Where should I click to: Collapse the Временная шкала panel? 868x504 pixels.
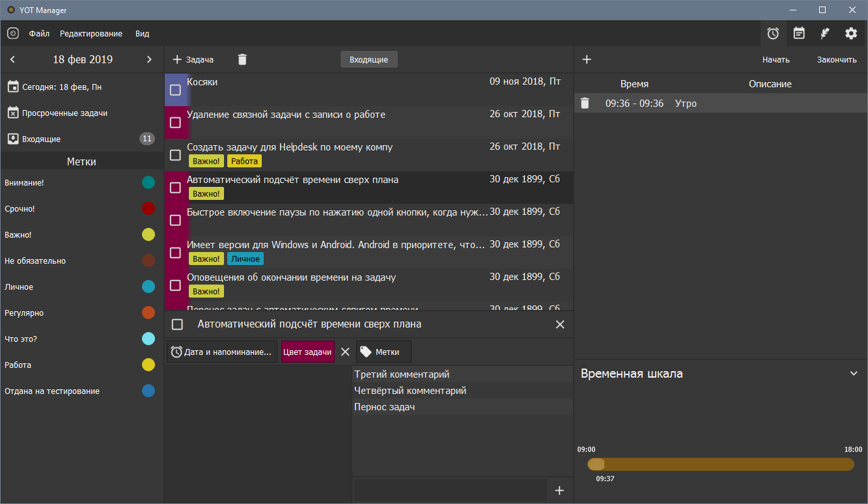(x=854, y=374)
